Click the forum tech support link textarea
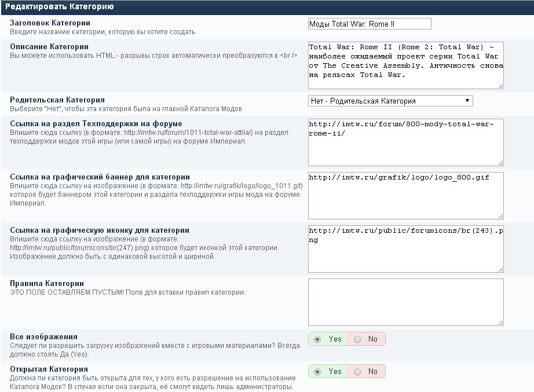This screenshot has width=534, height=392. coord(405,142)
